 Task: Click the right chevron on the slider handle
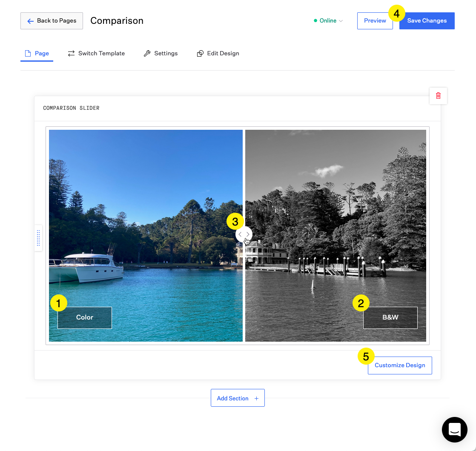[247, 234]
